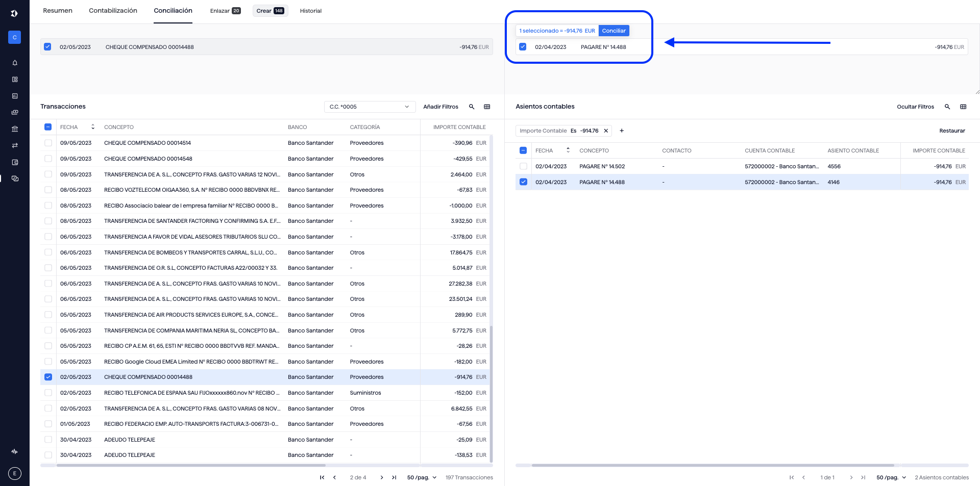Click Añadir Filtros in Transacciones
The height and width of the screenshot is (486, 980).
tap(440, 107)
